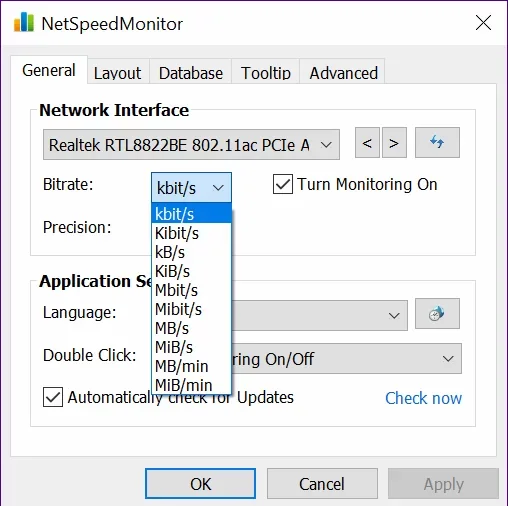The width and height of the screenshot is (508, 506).
Task: Select Mbit/s from bitrate list
Action: [191, 290]
